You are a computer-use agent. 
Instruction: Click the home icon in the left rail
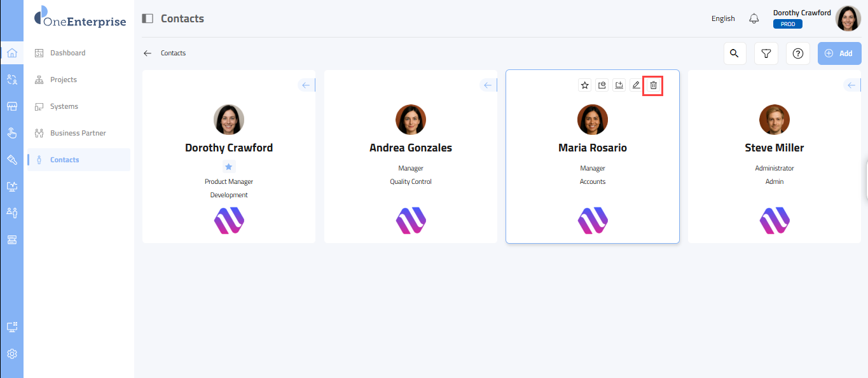click(x=11, y=53)
